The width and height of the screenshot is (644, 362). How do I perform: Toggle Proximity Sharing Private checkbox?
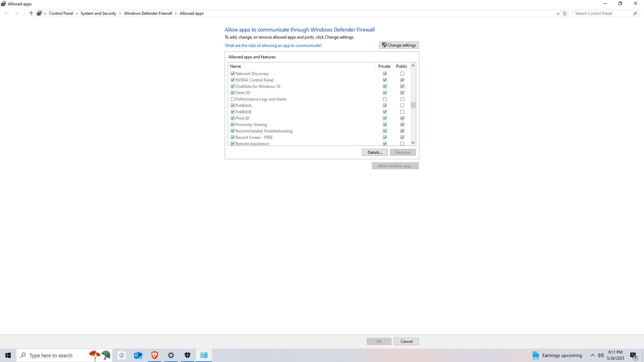click(x=385, y=125)
